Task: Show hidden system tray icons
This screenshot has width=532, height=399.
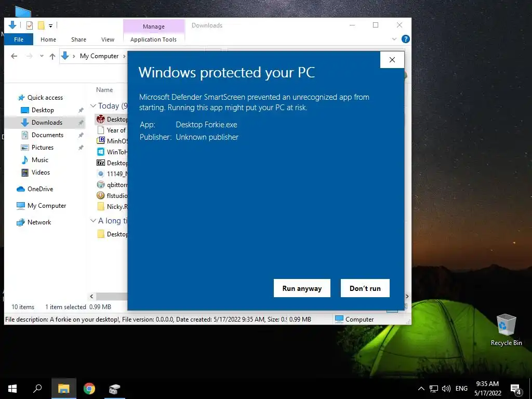Action: coord(421,389)
